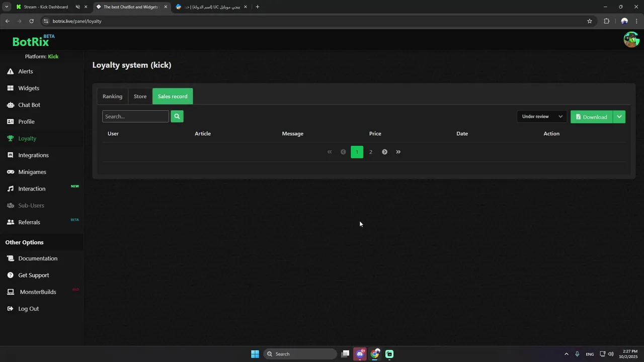This screenshot has height=362, width=644.
Task: Click the Chat Bot robot icon
Action: (x=11, y=105)
